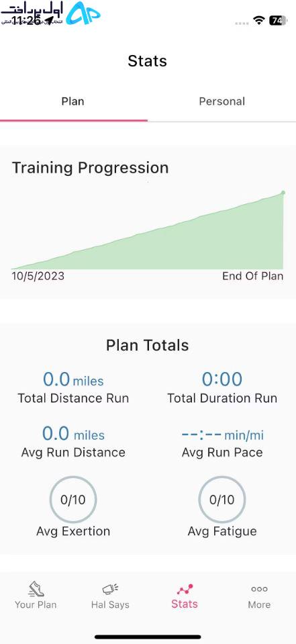Tap the Avg Exertion 0/10 ring
The height and width of the screenshot is (644, 296).
coord(73,500)
